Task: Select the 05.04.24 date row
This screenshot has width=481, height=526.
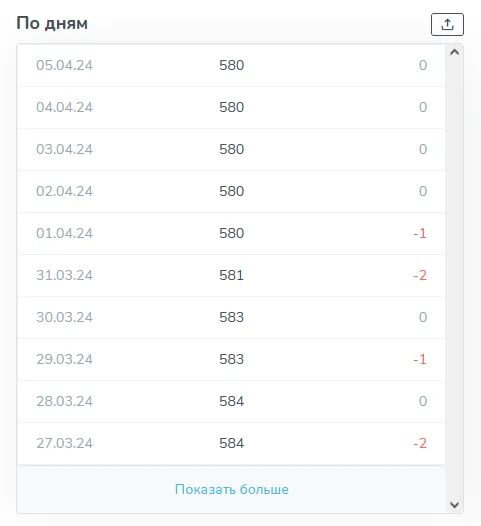Action: tap(231, 65)
